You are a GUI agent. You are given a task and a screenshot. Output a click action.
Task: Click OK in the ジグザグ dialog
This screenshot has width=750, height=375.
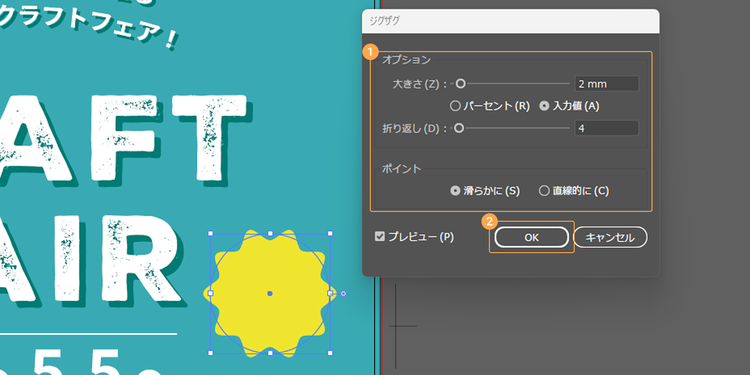pyautogui.click(x=531, y=237)
